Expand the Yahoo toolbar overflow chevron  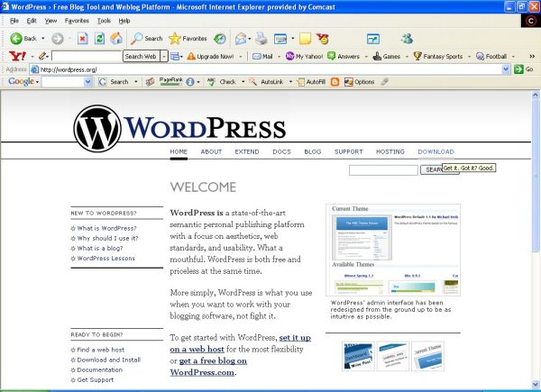click(x=532, y=56)
